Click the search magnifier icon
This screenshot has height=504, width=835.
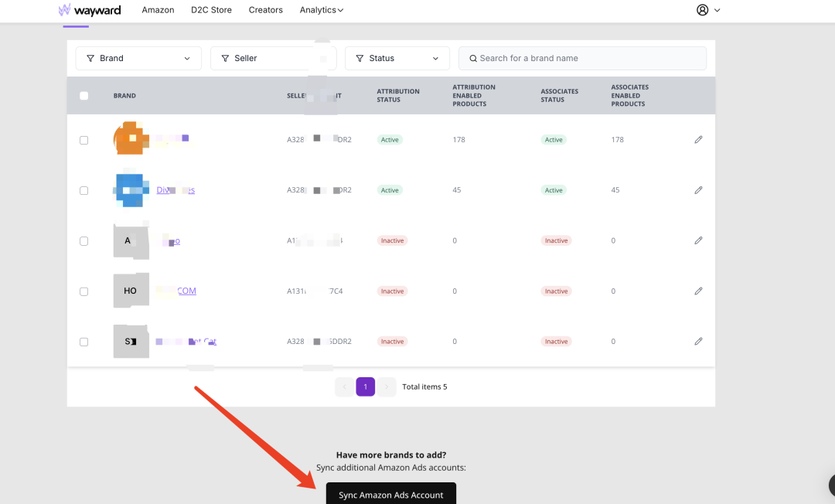[473, 59]
